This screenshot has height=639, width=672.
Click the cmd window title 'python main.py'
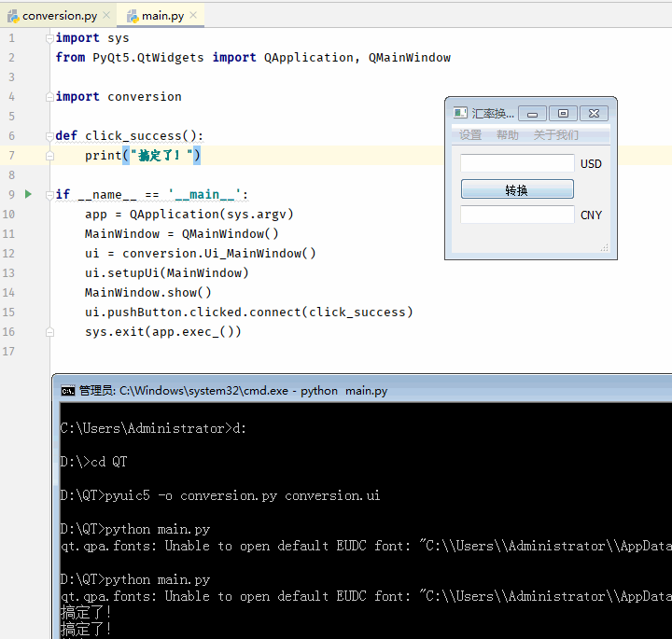coord(343,391)
